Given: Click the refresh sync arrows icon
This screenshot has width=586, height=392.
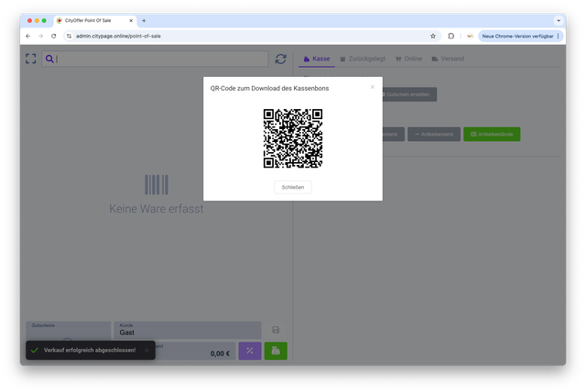Looking at the screenshot, I should [x=281, y=59].
